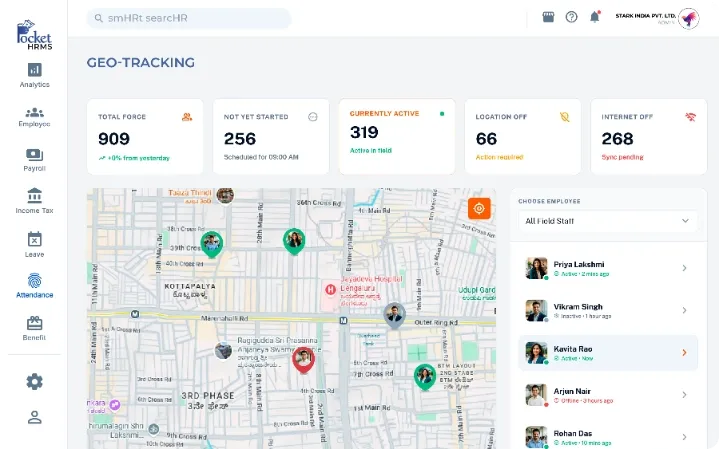Image resolution: width=719 pixels, height=449 pixels.
Task: Click the Jayadeva Hospital marker
Action: pos(330,289)
